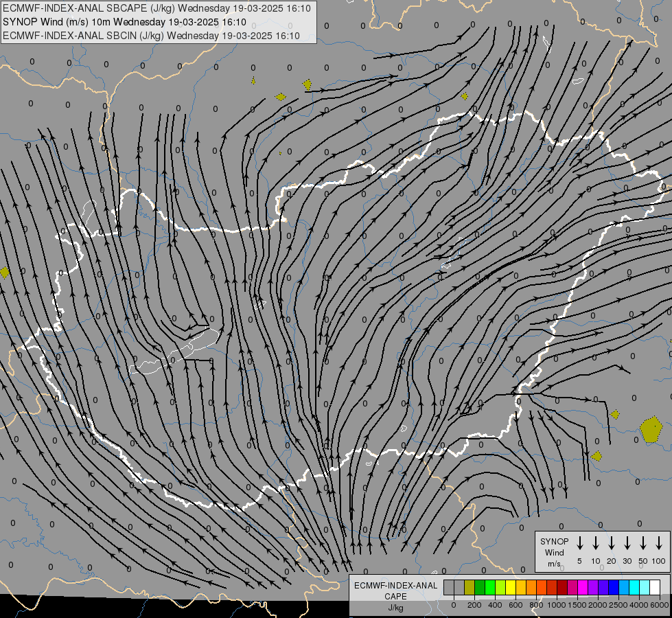Pick the bright cyan swatch in the CAPE legend
Screen dimensions: 672x618
coord(635,587)
